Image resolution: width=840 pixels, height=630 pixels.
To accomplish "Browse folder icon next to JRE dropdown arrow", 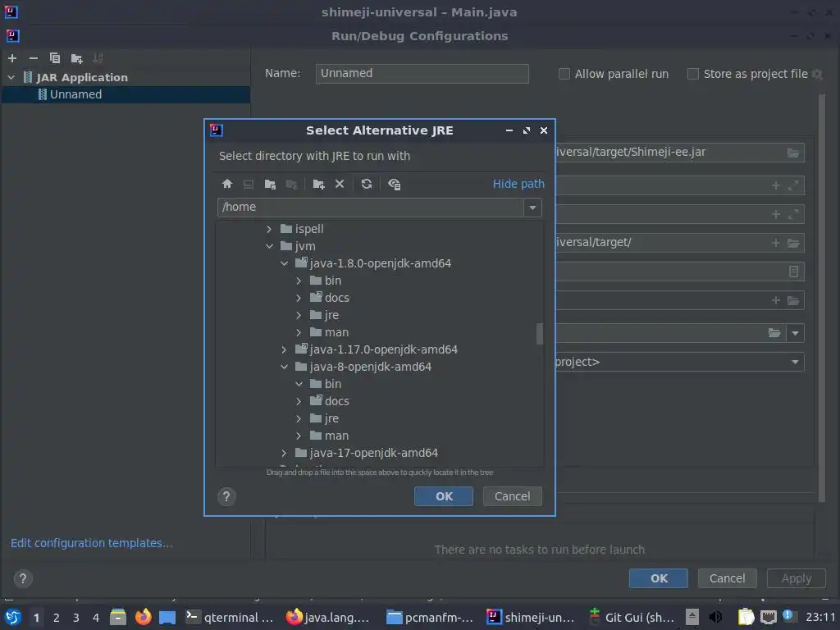I will [x=774, y=333].
